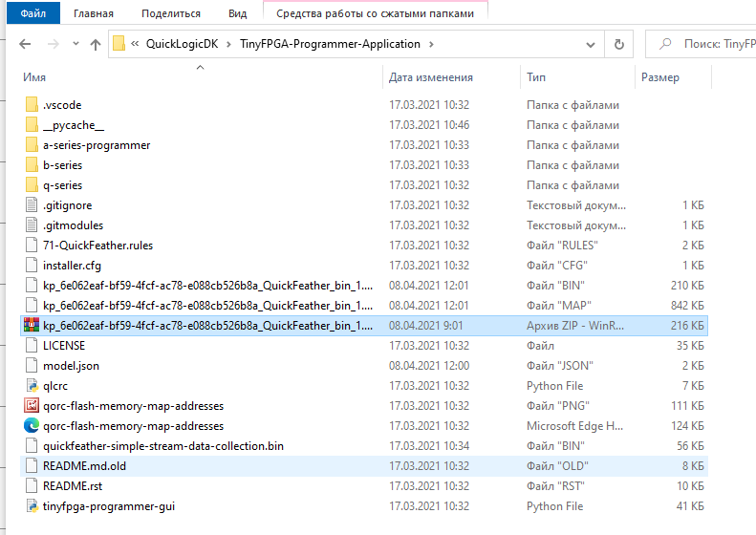Click the installer.cfg file name
This screenshot has width=756, height=535.
pyautogui.click(x=72, y=266)
